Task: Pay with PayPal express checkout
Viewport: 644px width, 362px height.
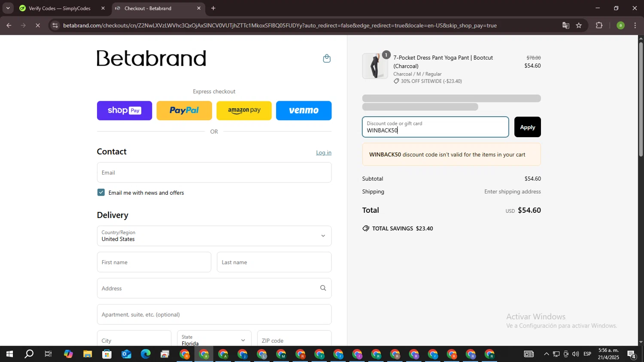Action: (184, 111)
